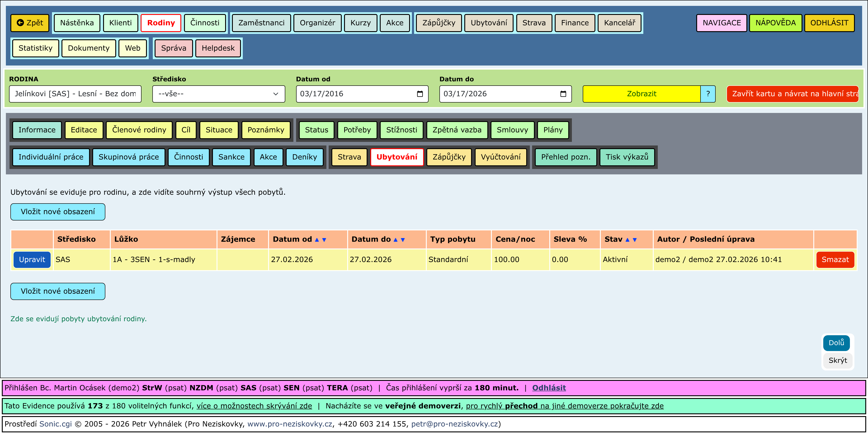Viewport: 868px width, 445px height.
Task: Expand the Středisko dropdown
Action: (218, 94)
